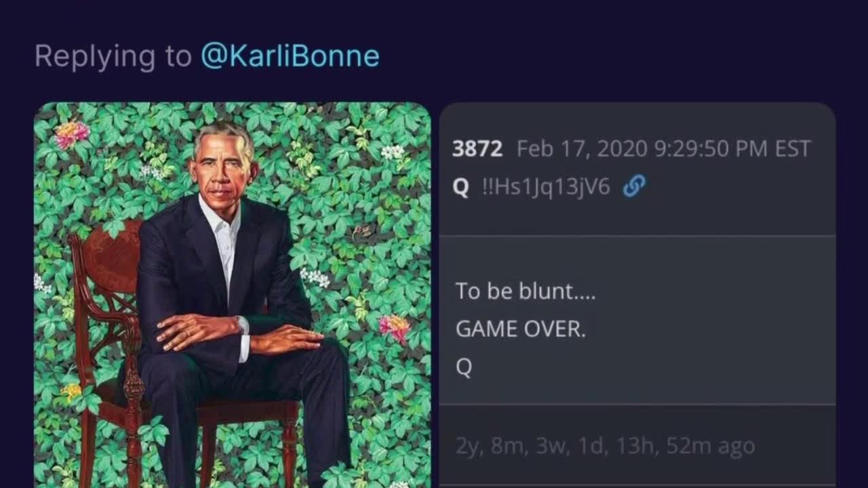
Task: Click the wristwatch in the portrait
Action: [241, 325]
